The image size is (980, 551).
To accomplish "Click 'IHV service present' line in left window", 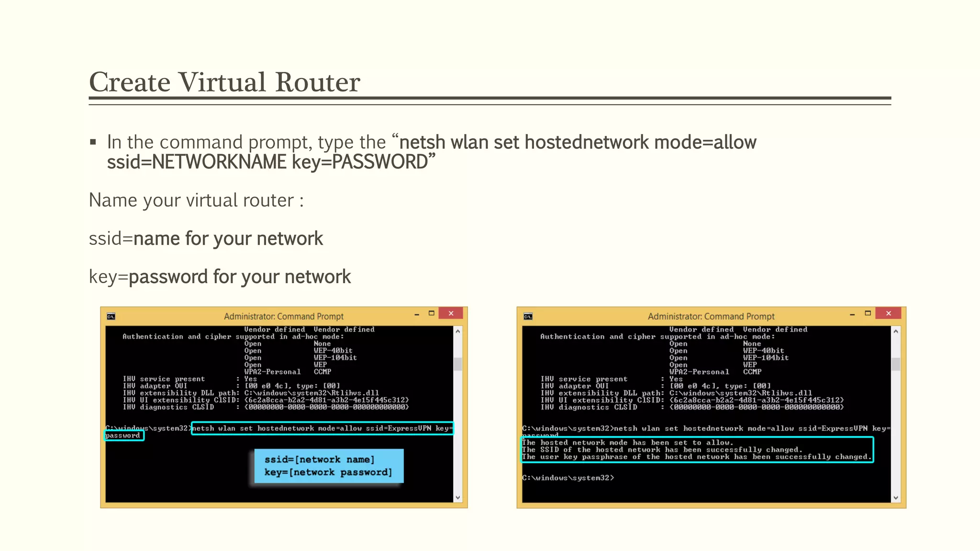I will 190,379.
